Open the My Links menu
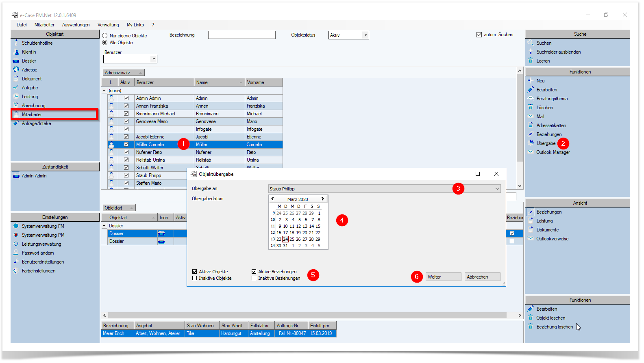Image resolution: width=644 pixels, height=363 pixels. click(x=135, y=25)
